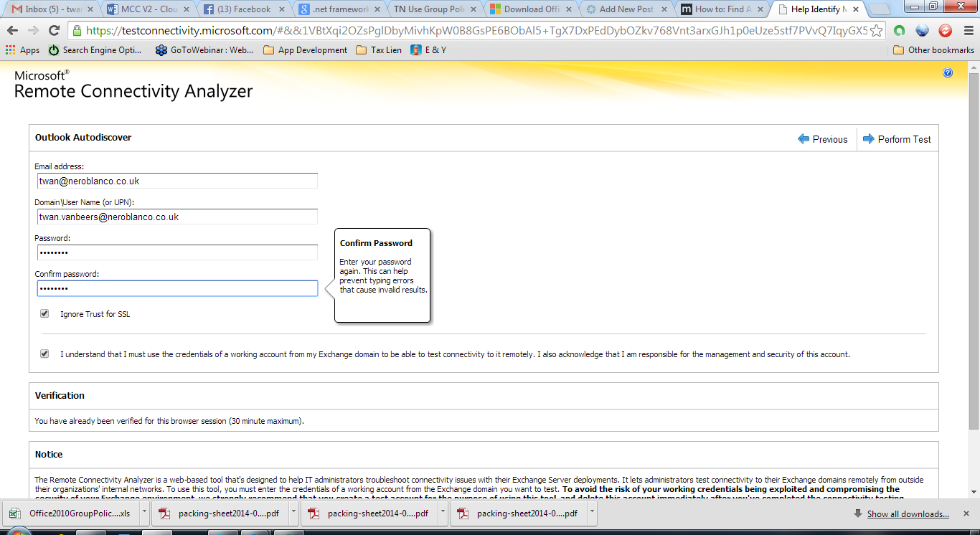The height and width of the screenshot is (535, 980).
Task: Expand the Office2010GroupPolic....xls download options arrow
Action: [x=144, y=513]
